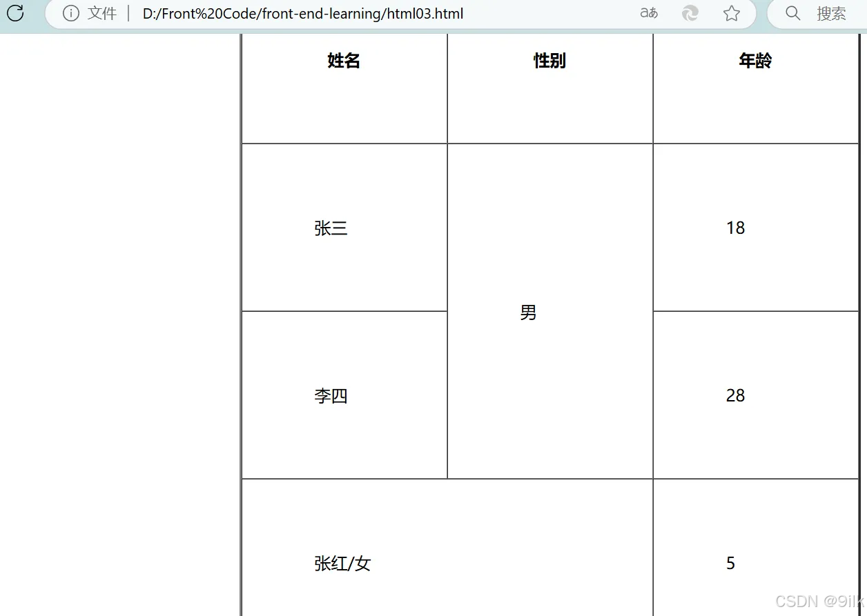This screenshot has height=616, width=867.
Task: Select the html03.html file path in address bar
Action: pos(303,14)
